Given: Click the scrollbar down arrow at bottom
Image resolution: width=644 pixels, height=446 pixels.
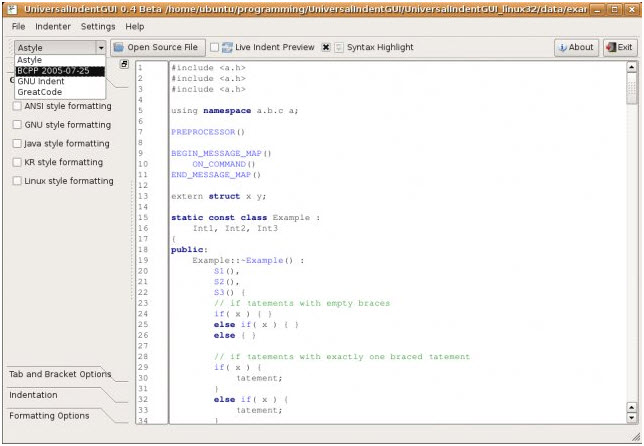Looking at the screenshot, I should pyautogui.click(x=632, y=418).
